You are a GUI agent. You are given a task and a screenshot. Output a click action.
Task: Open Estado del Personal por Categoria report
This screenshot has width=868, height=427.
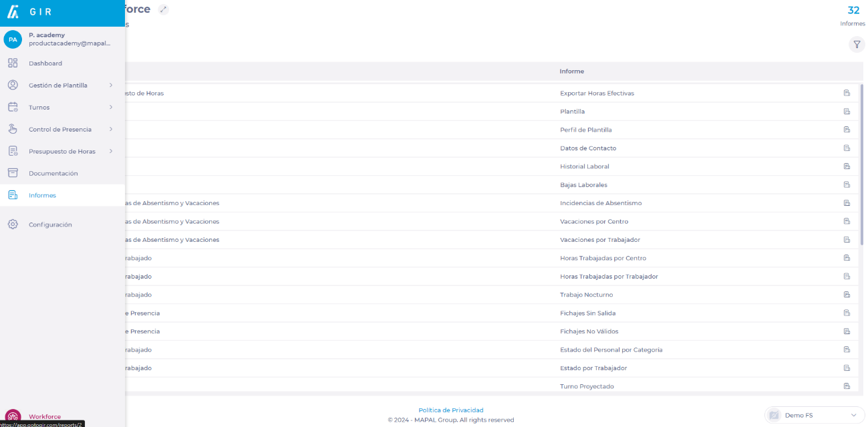611,349
